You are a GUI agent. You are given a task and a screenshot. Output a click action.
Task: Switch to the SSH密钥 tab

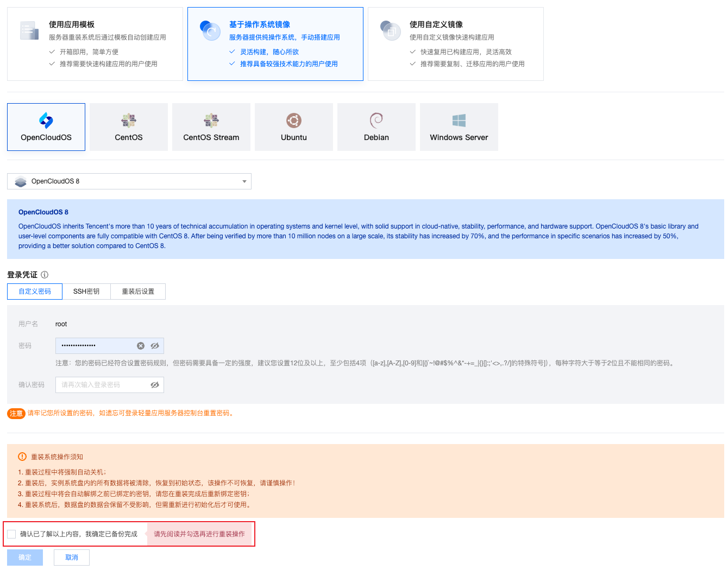click(86, 292)
